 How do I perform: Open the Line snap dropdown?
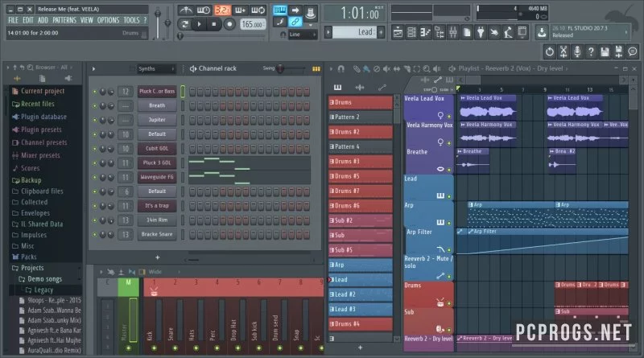click(x=303, y=35)
